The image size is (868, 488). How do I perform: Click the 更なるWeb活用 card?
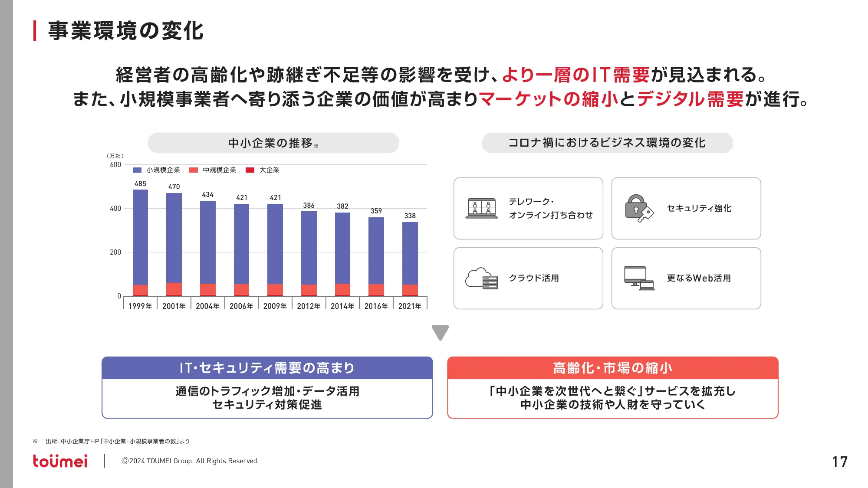686,278
